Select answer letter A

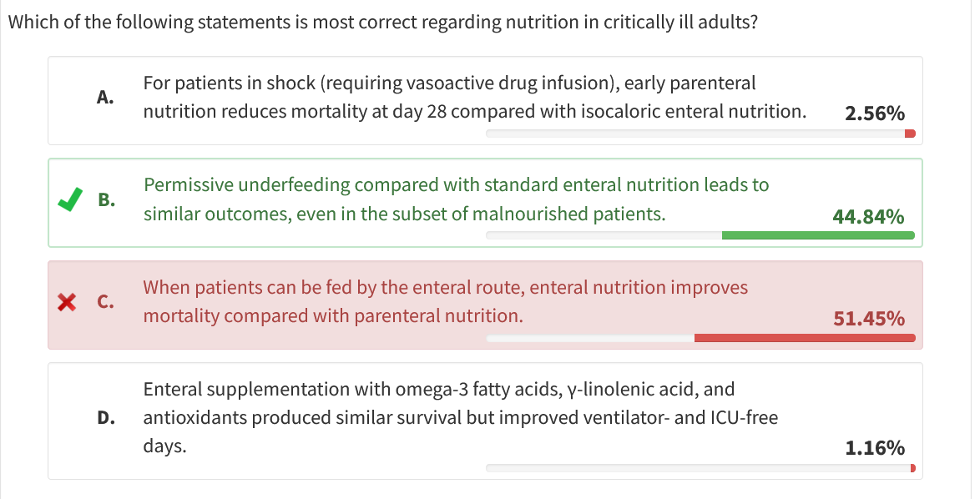point(105,97)
